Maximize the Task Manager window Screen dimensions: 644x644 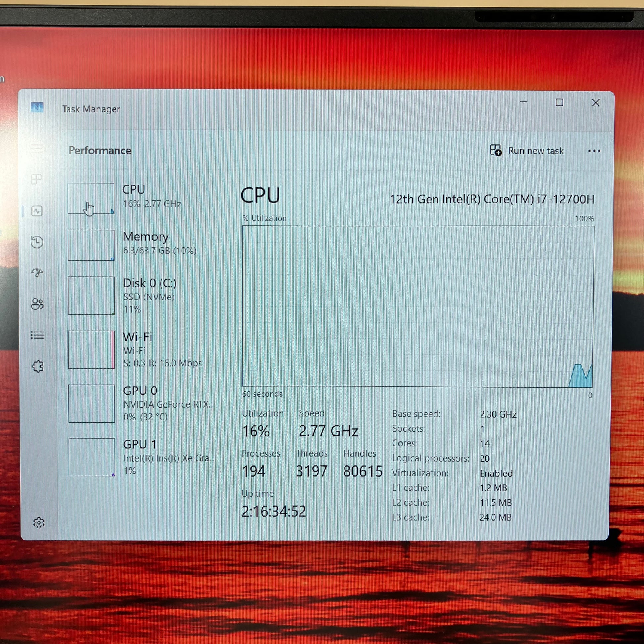pos(559,102)
